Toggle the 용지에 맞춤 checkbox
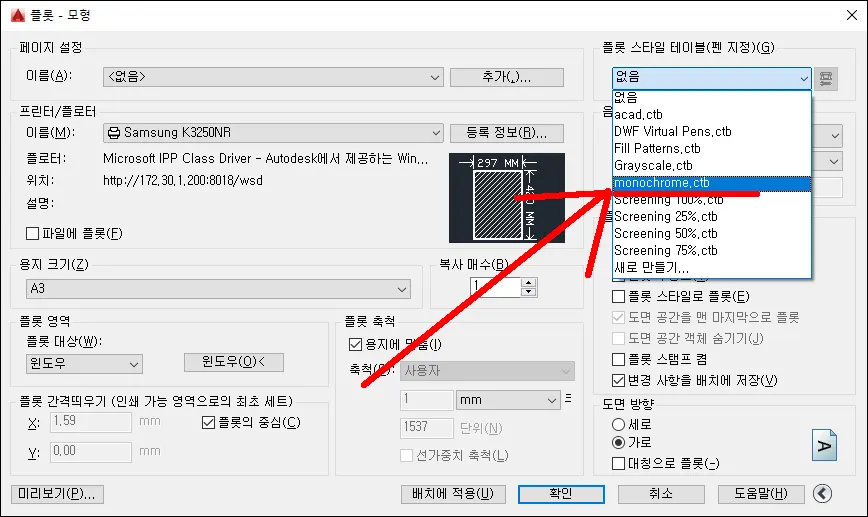868x517 pixels. tap(355, 344)
